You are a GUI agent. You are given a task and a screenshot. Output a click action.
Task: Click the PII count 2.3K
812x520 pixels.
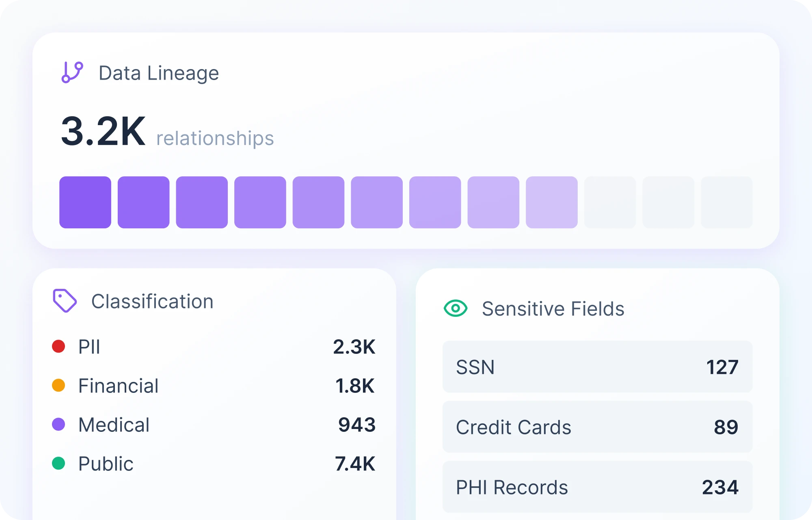pyautogui.click(x=354, y=347)
